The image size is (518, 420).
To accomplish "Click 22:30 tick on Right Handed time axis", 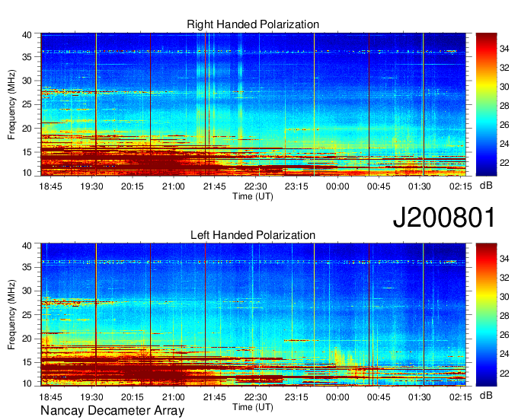I will (x=255, y=186).
